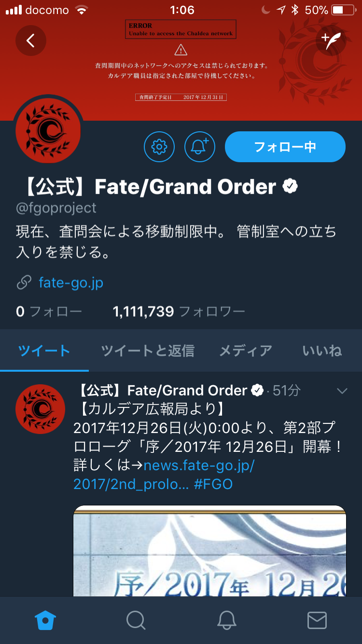
Task: Switch to メディア tab
Action: click(x=246, y=350)
